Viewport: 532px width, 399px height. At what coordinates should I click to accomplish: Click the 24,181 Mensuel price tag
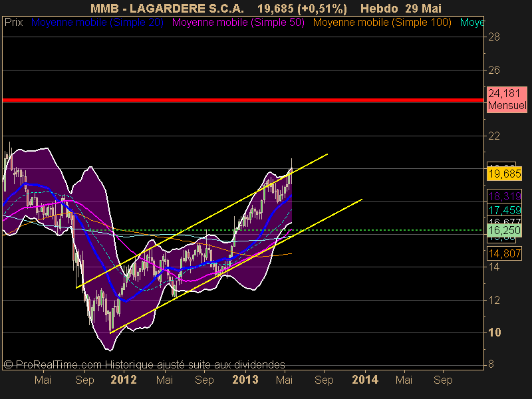(x=507, y=99)
